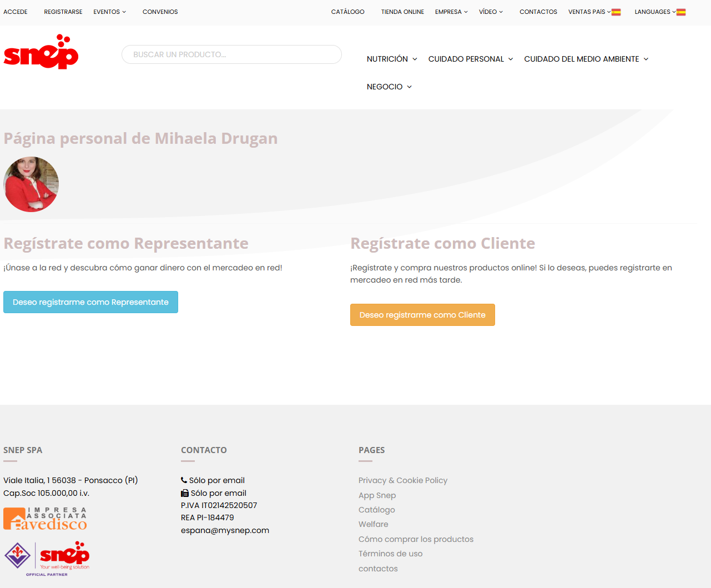
Task: Open the Términos de uso link
Action: 391,554
